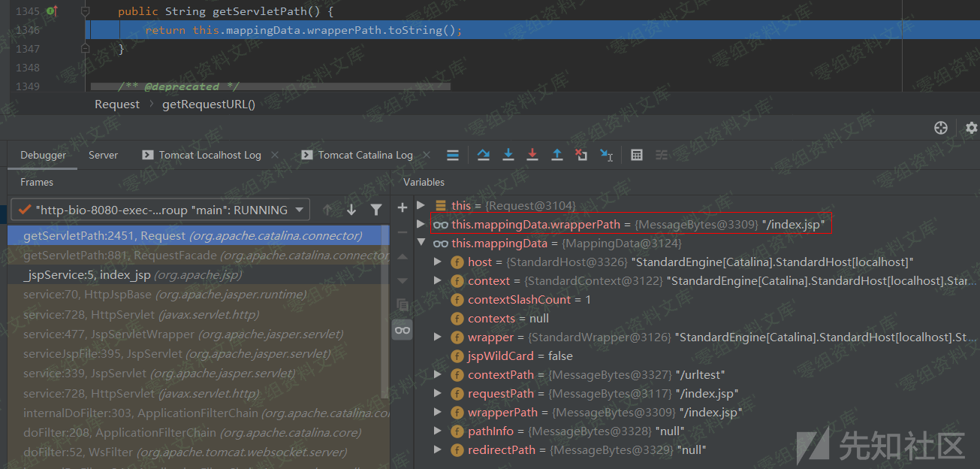The image size is (980, 469).
Task: Expand the 'this' Request variable node
Action: pyautogui.click(x=421, y=205)
